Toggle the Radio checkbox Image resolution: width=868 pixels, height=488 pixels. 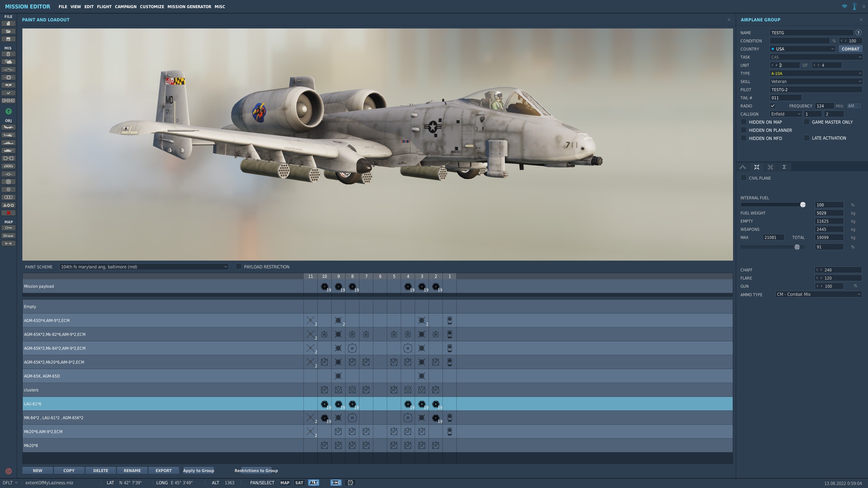(x=773, y=106)
